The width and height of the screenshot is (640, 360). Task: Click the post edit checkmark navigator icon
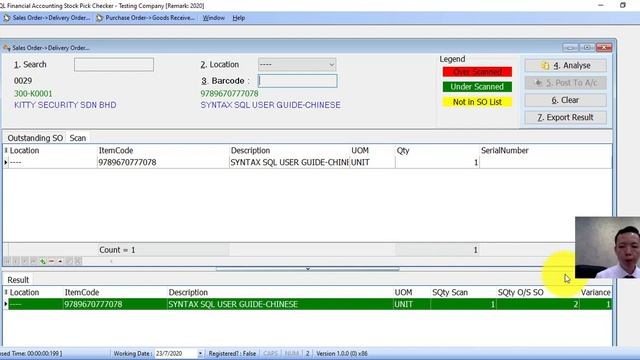69,261
